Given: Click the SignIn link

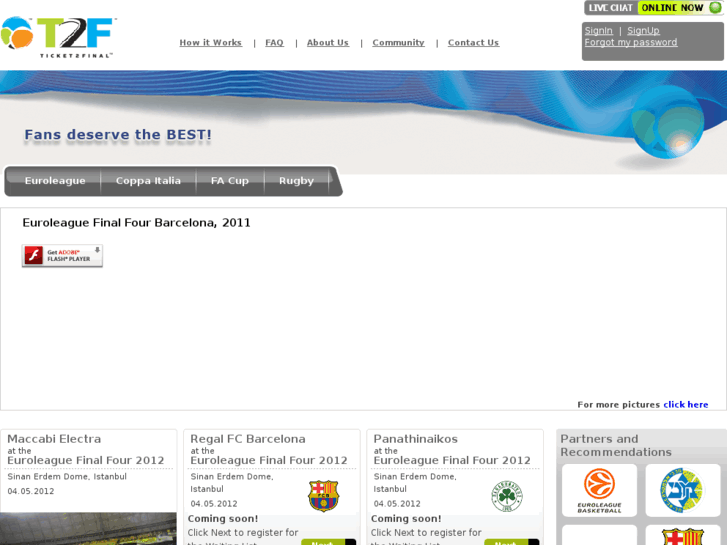Looking at the screenshot, I should click(599, 31).
